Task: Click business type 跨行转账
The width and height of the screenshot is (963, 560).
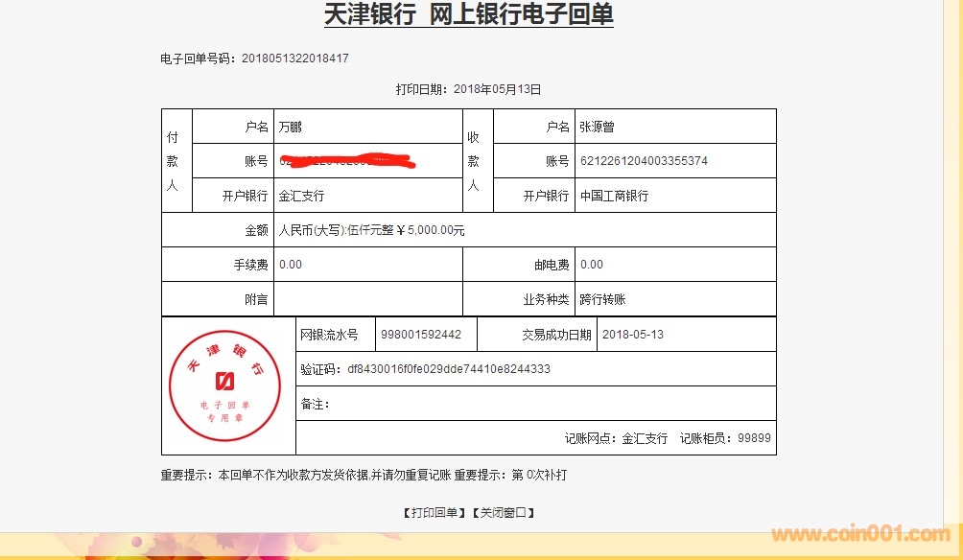Action: click(602, 299)
